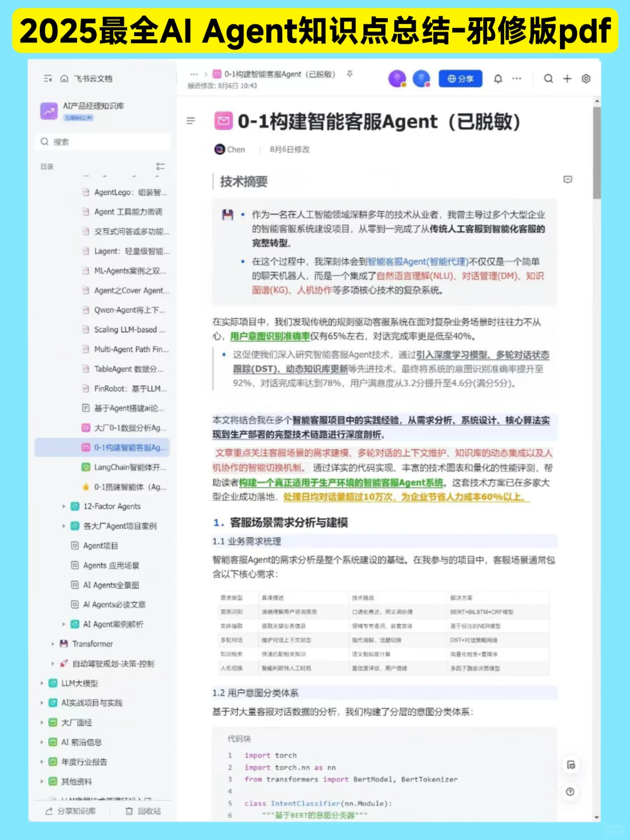The height and width of the screenshot is (840, 630).
Task: Expand the 其他资料 folder arrow
Action: 41,781
